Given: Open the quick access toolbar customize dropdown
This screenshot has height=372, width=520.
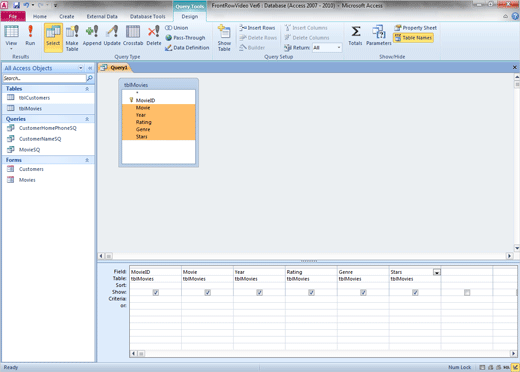Looking at the screenshot, I should coord(55,5).
